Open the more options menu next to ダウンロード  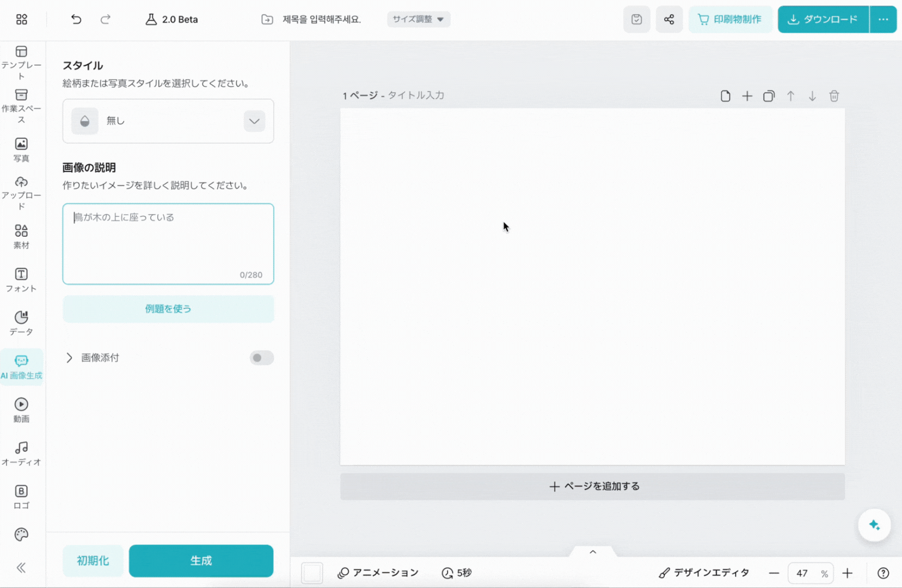tap(883, 19)
